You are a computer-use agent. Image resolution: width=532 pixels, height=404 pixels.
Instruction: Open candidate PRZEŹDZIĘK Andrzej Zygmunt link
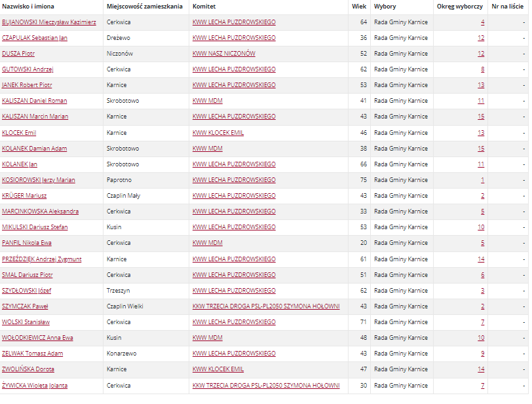coord(42,259)
